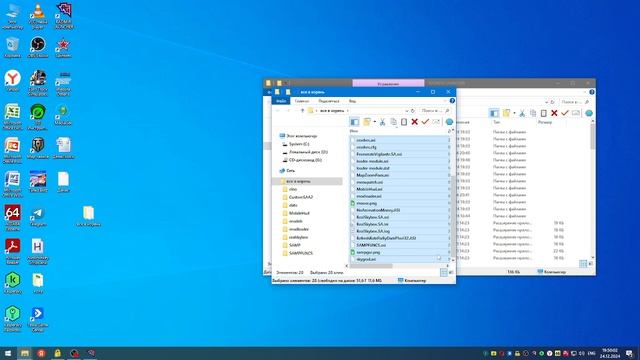The image size is (640, 360).
Task: Click horizontal scrollbar in front window file list
Action: (x=371, y=266)
